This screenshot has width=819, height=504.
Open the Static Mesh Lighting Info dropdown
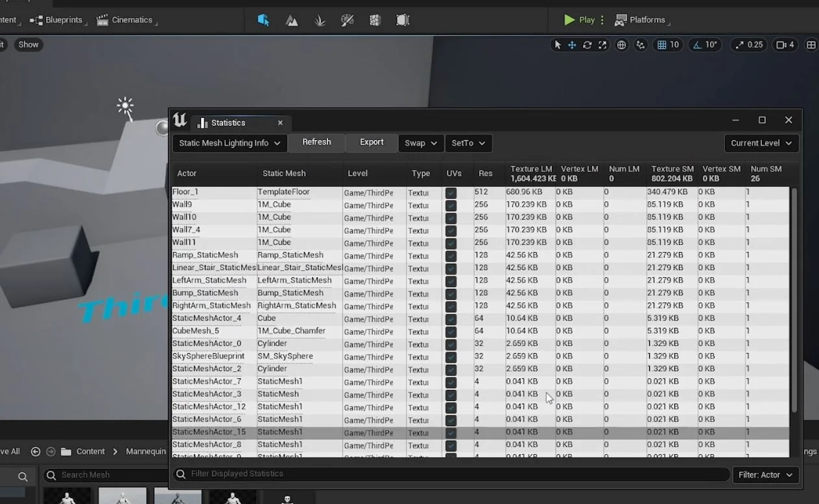click(229, 143)
